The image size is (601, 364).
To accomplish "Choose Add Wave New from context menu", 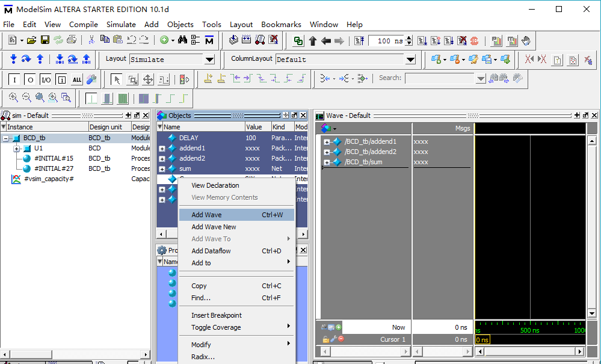I will click(x=236, y=227).
